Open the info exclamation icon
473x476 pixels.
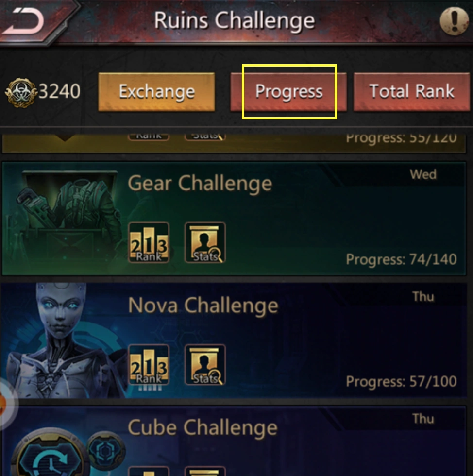[x=455, y=21]
